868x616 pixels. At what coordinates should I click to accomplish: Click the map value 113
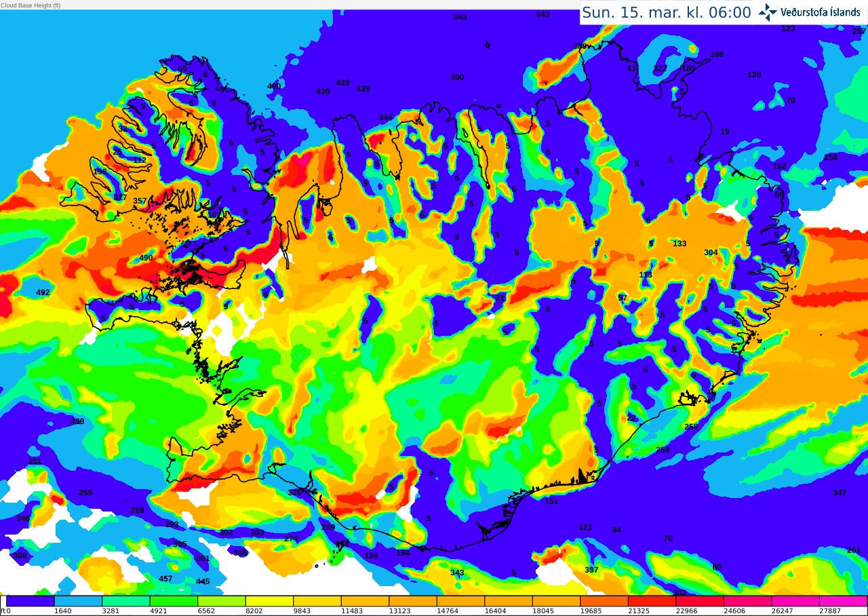point(646,275)
